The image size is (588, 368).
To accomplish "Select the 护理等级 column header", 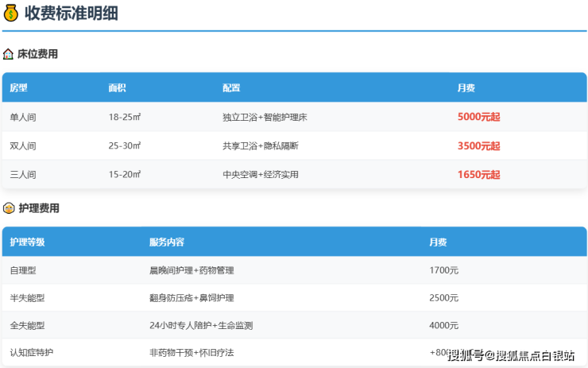I will [27, 242].
